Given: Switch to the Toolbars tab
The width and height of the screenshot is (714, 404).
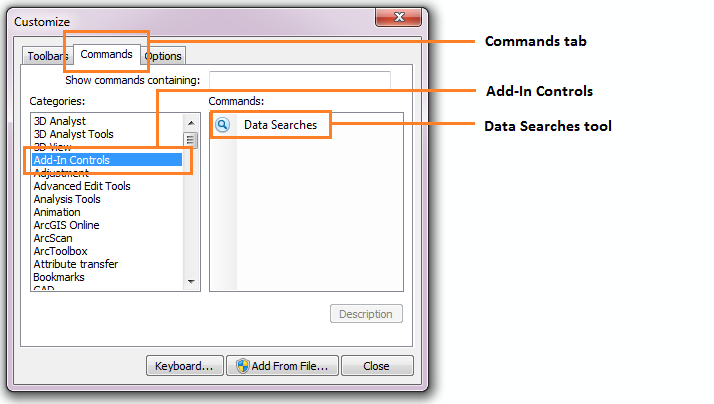Looking at the screenshot, I should (47, 56).
